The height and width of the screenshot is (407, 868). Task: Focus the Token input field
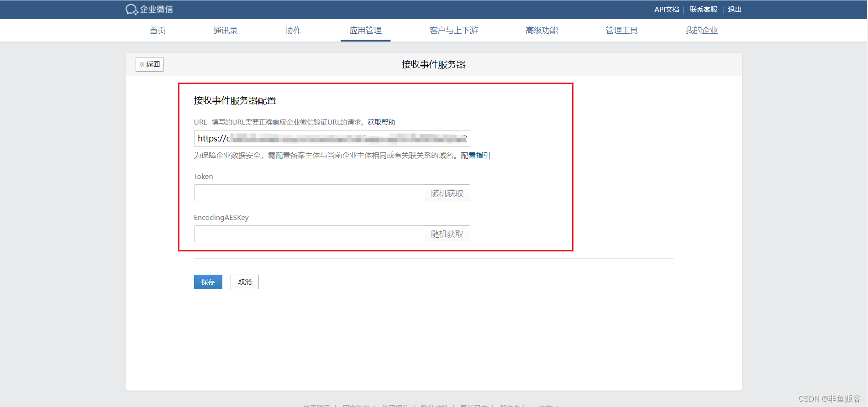pos(309,193)
